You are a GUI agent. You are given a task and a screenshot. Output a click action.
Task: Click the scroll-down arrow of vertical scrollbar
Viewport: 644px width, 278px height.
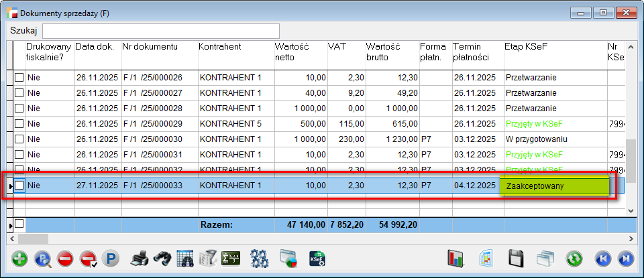pos(631,210)
